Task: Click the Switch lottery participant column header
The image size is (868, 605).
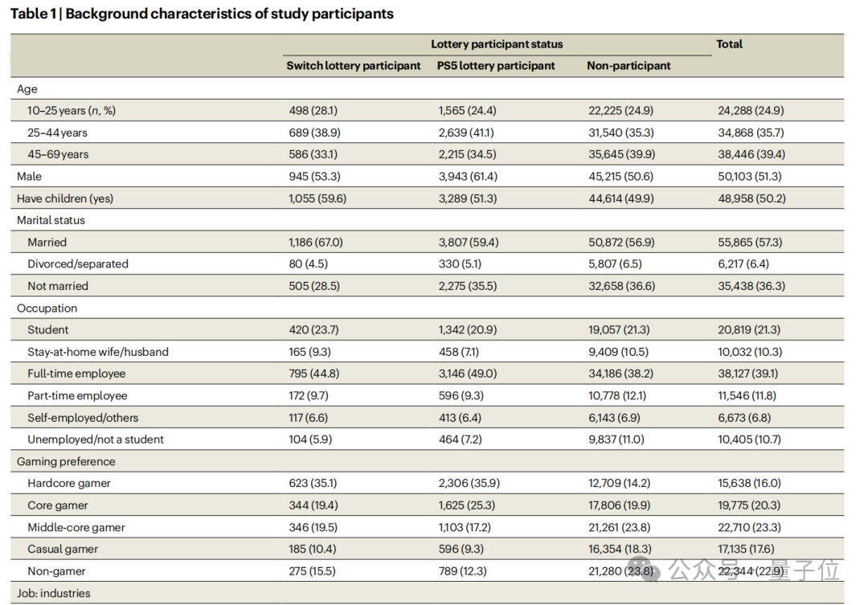Action: 354,66
